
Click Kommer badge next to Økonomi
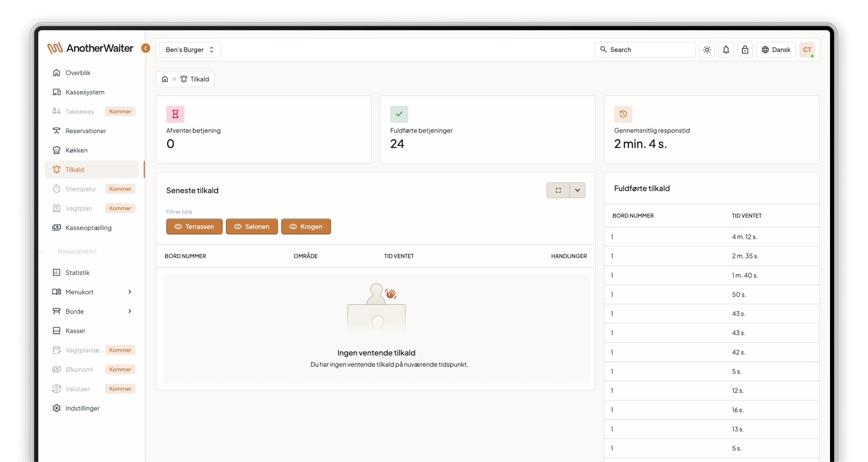click(120, 369)
